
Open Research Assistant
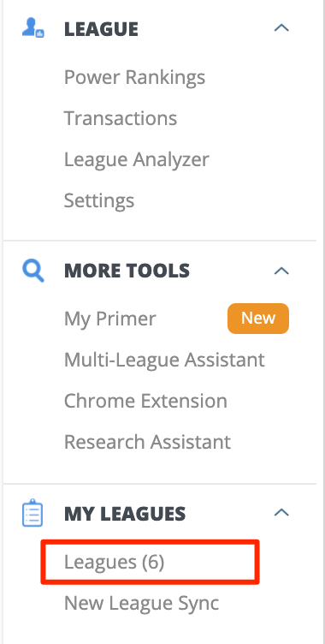pos(147,442)
